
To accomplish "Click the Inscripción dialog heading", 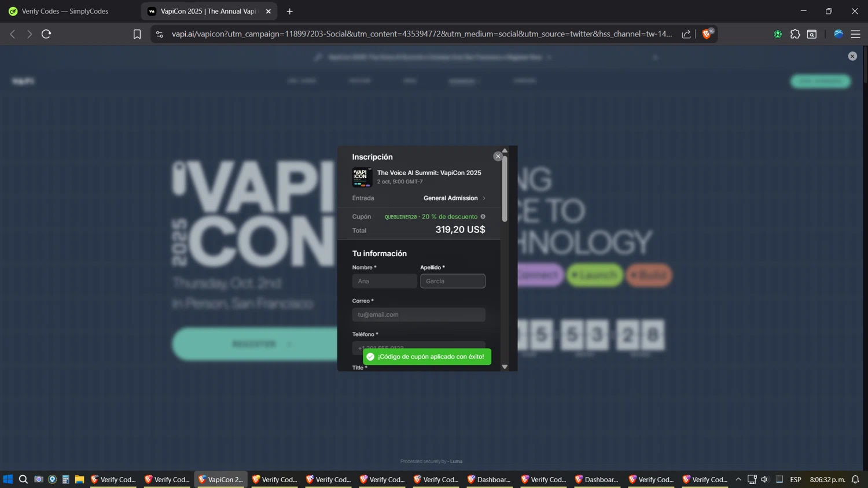I will click(x=373, y=157).
